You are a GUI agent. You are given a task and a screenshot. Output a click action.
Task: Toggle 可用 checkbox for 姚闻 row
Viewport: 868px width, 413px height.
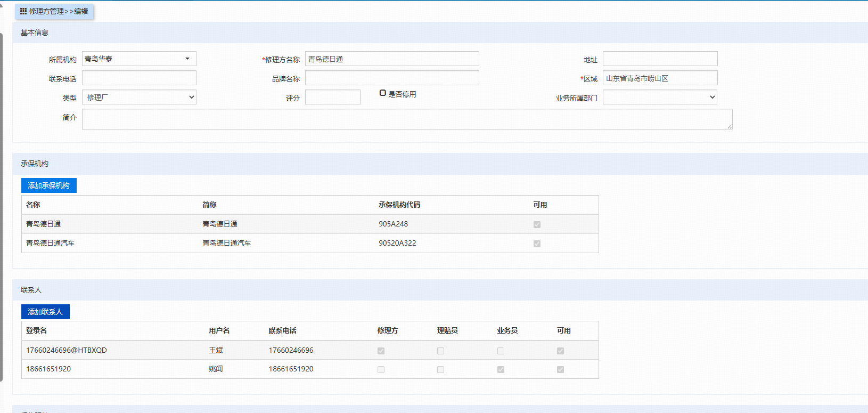[560, 369]
